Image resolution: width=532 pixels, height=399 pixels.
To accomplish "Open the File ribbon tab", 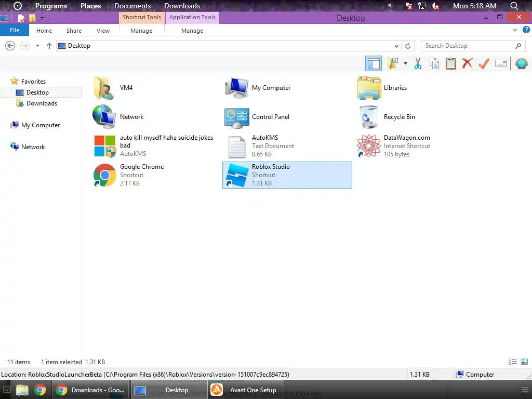I will coord(14,30).
